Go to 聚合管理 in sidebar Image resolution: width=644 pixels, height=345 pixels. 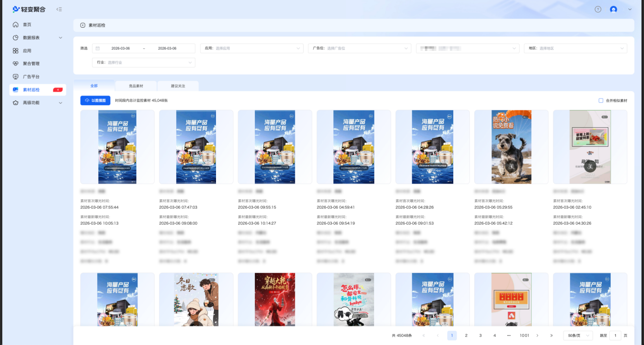(31, 64)
